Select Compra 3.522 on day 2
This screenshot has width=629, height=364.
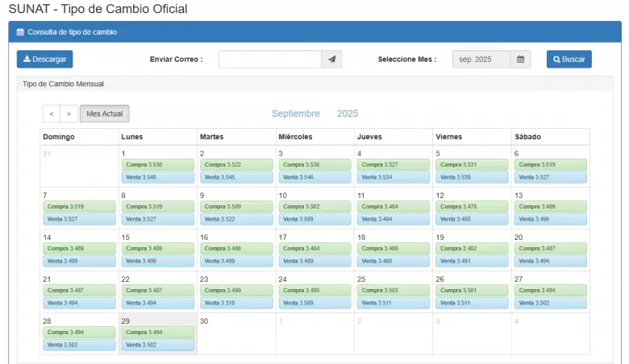pos(236,164)
